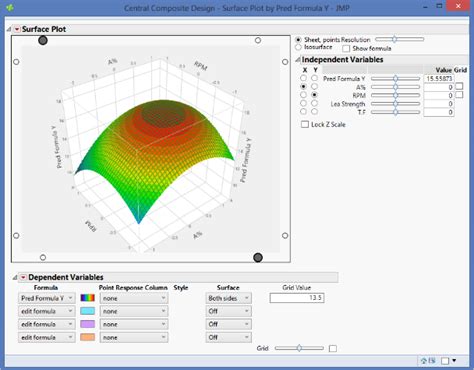Open the Dependent Variables red triangle menu
The image size is (474, 370).
pyautogui.click(x=23, y=277)
